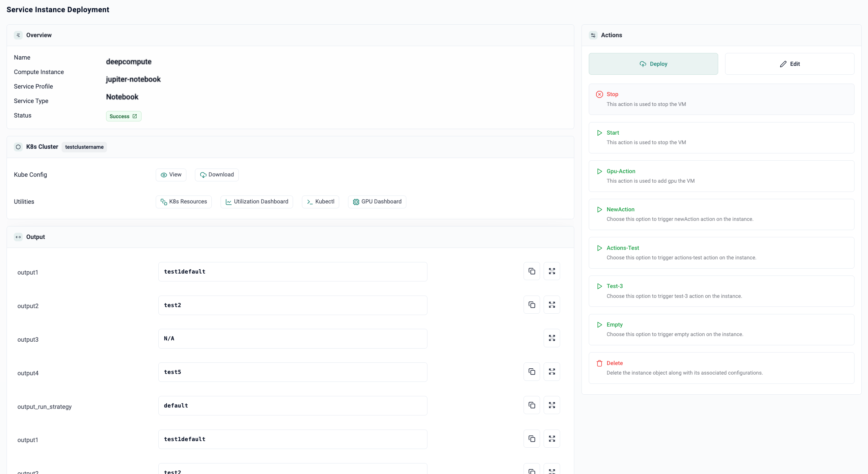Open K8s Resources utility

tap(184, 201)
